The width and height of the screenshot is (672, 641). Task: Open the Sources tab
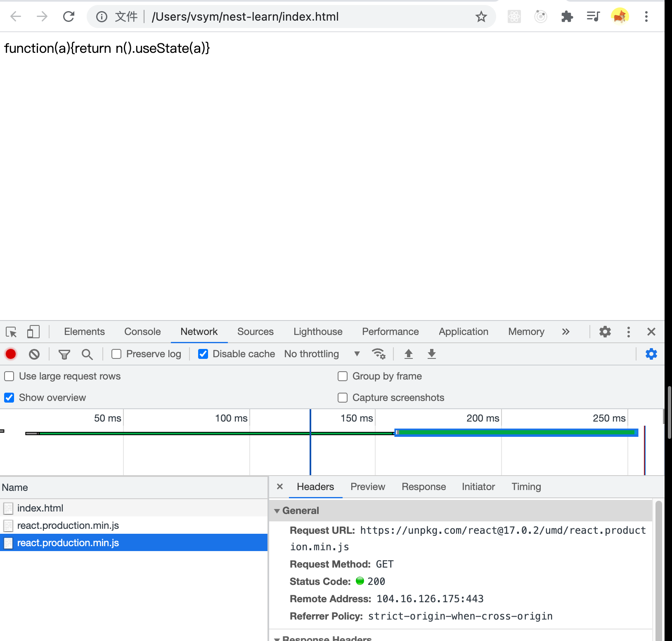coord(256,332)
